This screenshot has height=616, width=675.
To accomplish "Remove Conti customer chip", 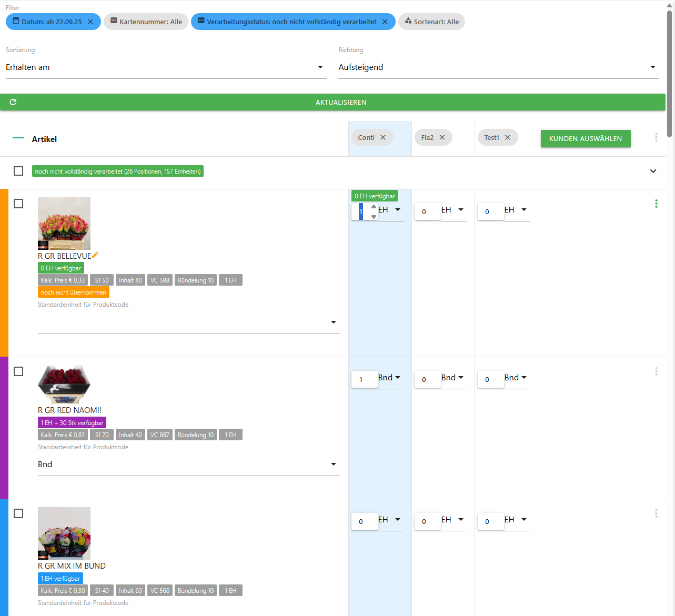I will pyautogui.click(x=383, y=137).
